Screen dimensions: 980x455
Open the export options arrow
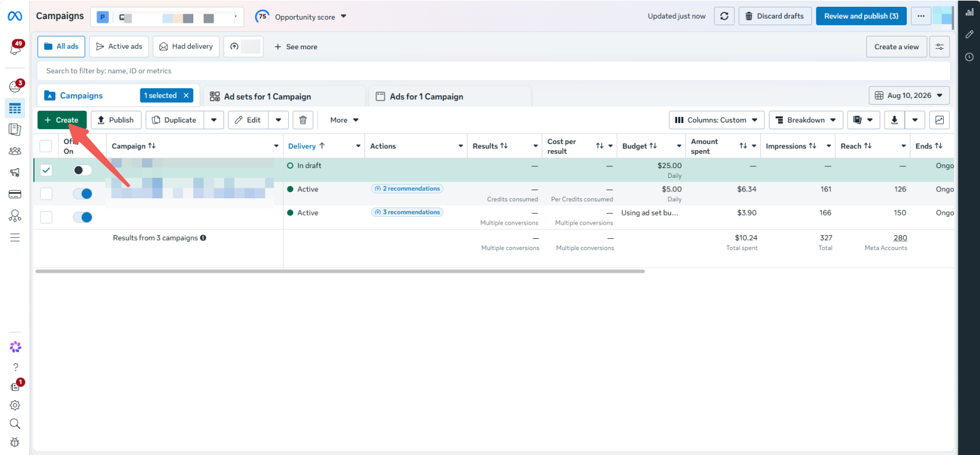click(915, 120)
